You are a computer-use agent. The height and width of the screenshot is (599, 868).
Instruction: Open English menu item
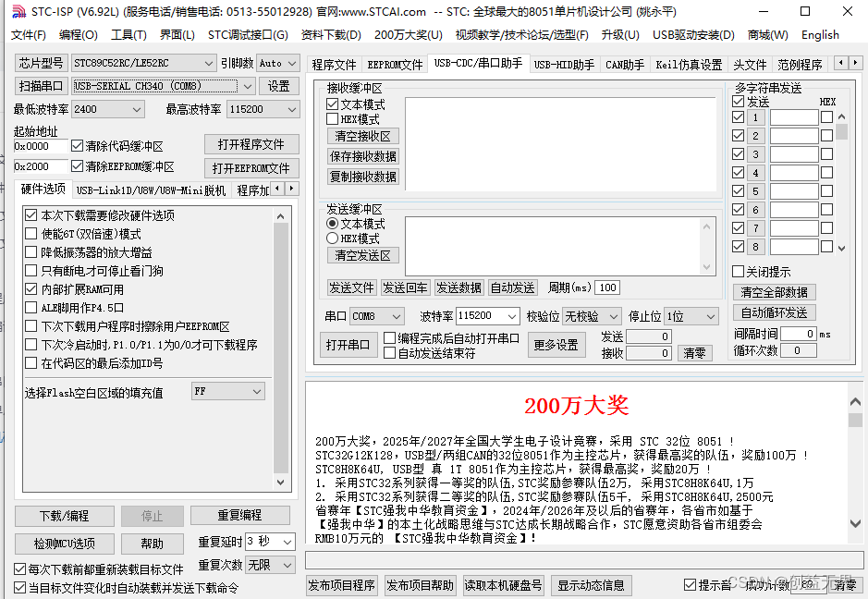coord(820,35)
